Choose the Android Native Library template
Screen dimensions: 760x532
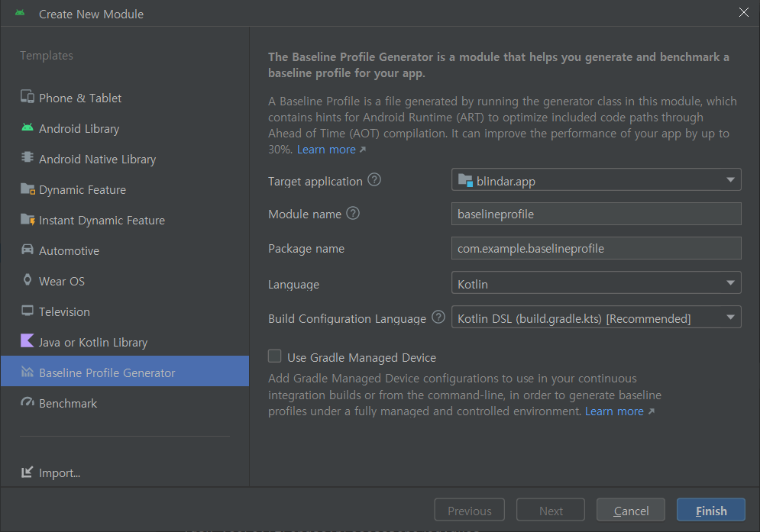pyautogui.click(x=125, y=159)
